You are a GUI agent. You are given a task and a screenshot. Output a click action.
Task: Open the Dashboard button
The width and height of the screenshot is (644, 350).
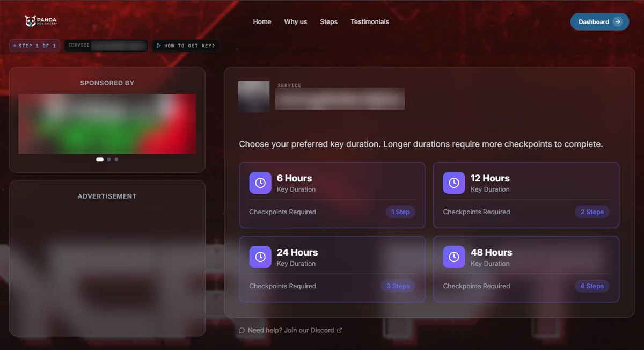(x=599, y=21)
